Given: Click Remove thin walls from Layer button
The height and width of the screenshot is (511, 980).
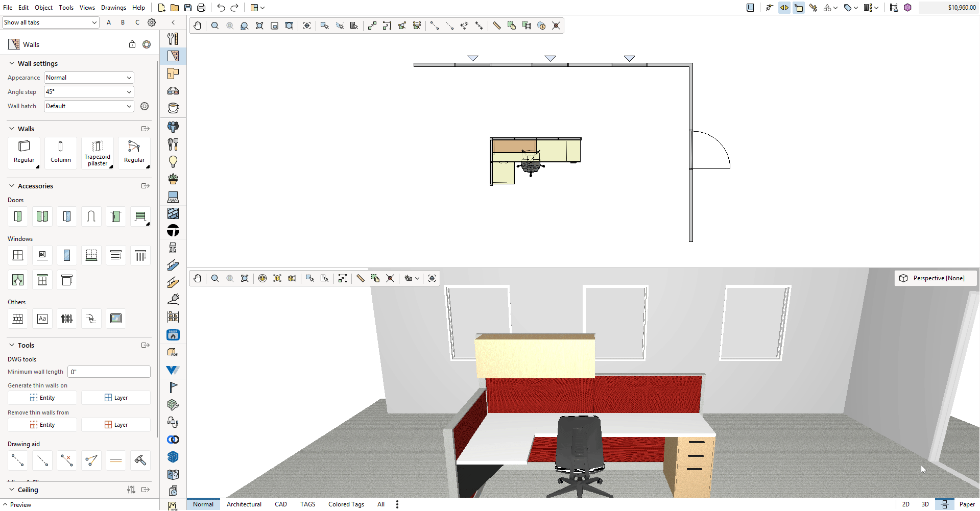Looking at the screenshot, I should click(x=116, y=425).
